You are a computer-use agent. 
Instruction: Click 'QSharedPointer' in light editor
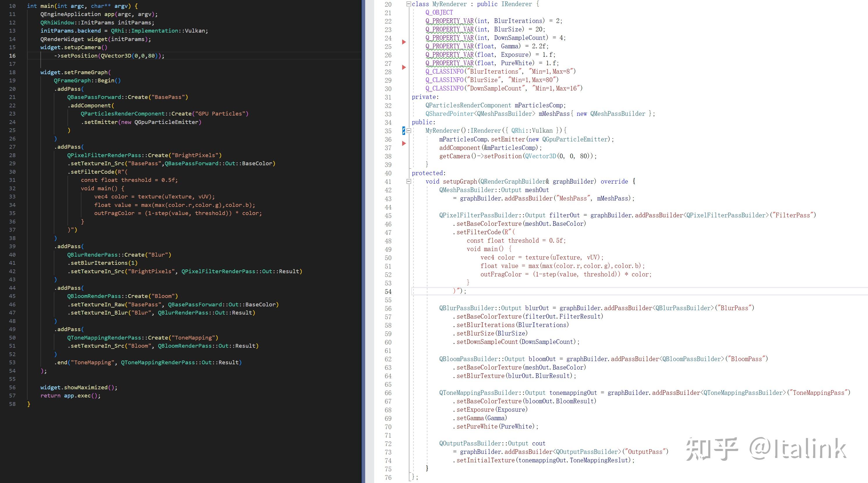450,114
